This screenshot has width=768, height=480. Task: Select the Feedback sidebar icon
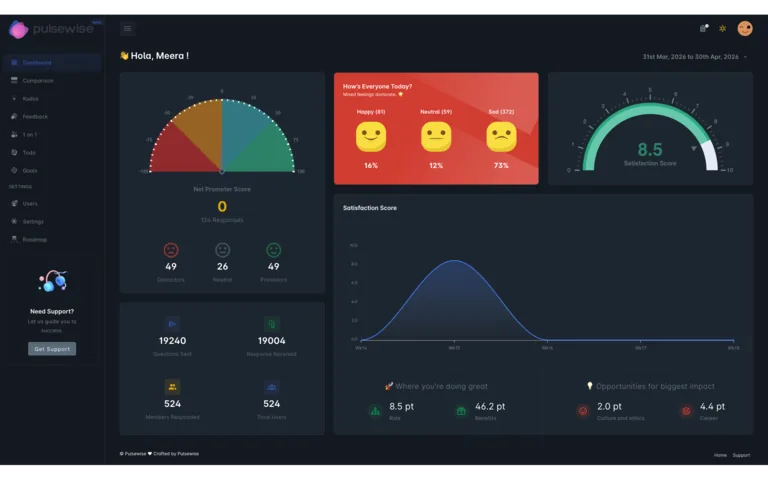pos(14,117)
